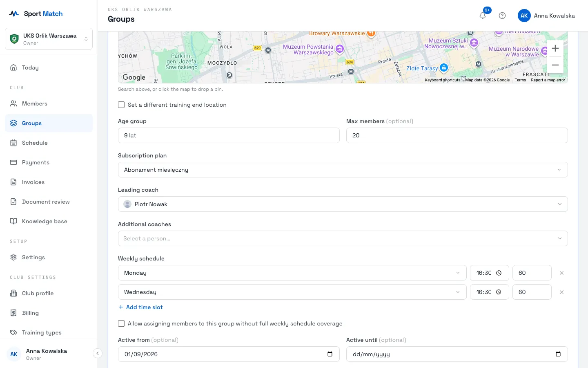The height and width of the screenshot is (368, 588).
Task: Open the Additional coaches selector
Action: click(343, 238)
